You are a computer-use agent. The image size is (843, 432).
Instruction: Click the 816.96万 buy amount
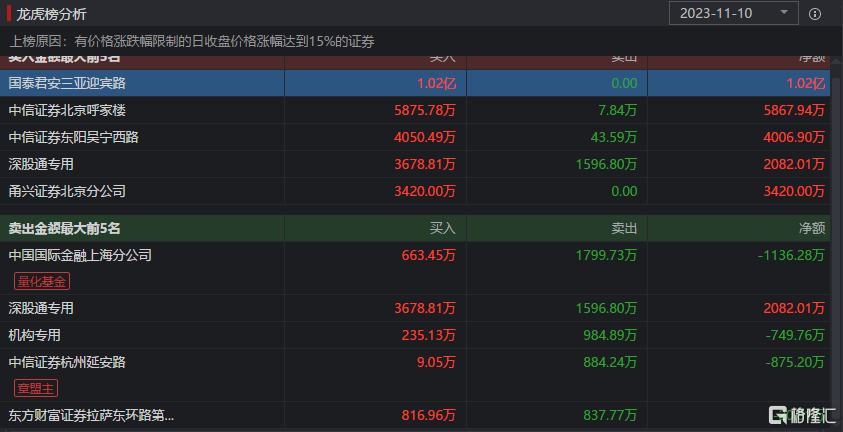(x=428, y=415)
